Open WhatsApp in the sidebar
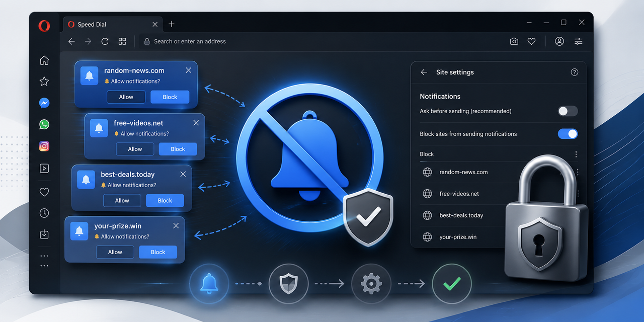This screenshot has width=644, height=322. tap(44, 125)
